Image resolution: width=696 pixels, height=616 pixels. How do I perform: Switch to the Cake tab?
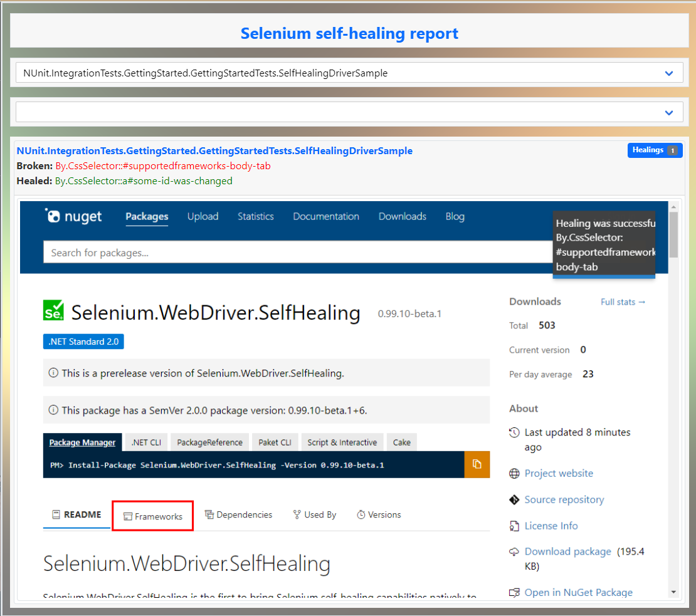[x=402, y=442]
